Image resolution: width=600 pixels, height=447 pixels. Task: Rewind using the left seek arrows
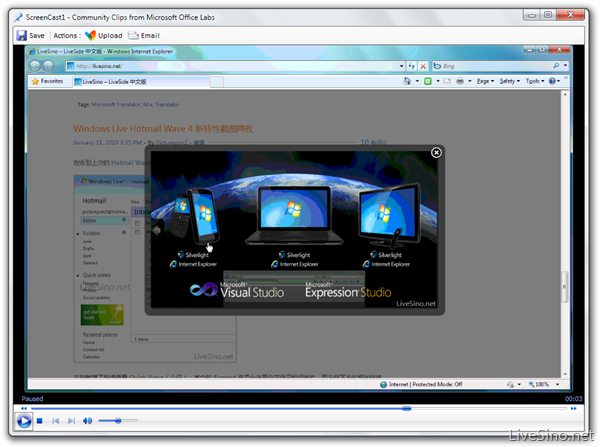[x=24, y=409]
